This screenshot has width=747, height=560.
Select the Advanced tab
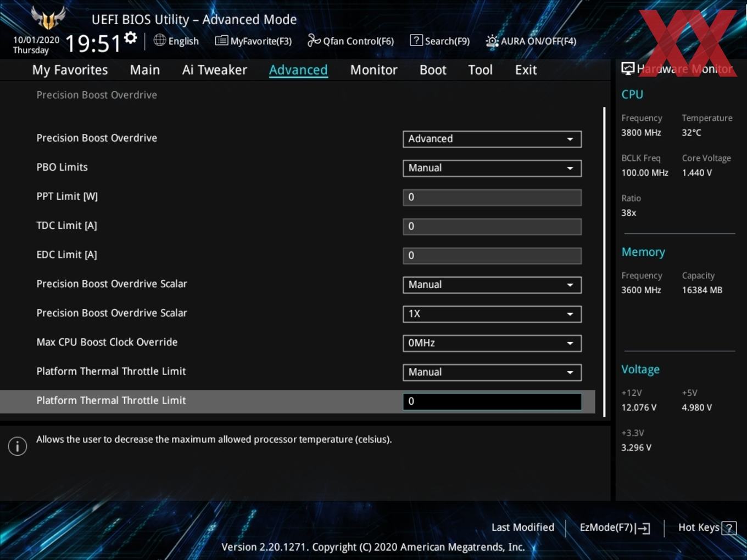click(298, 70)
